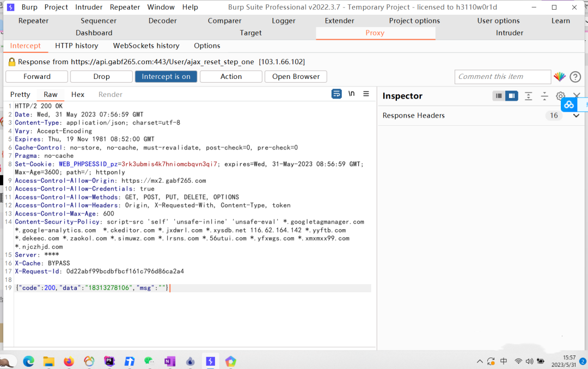Screen dimensions: 588x369
Task: Forward the intercepted response
Action: coord(37,77)
